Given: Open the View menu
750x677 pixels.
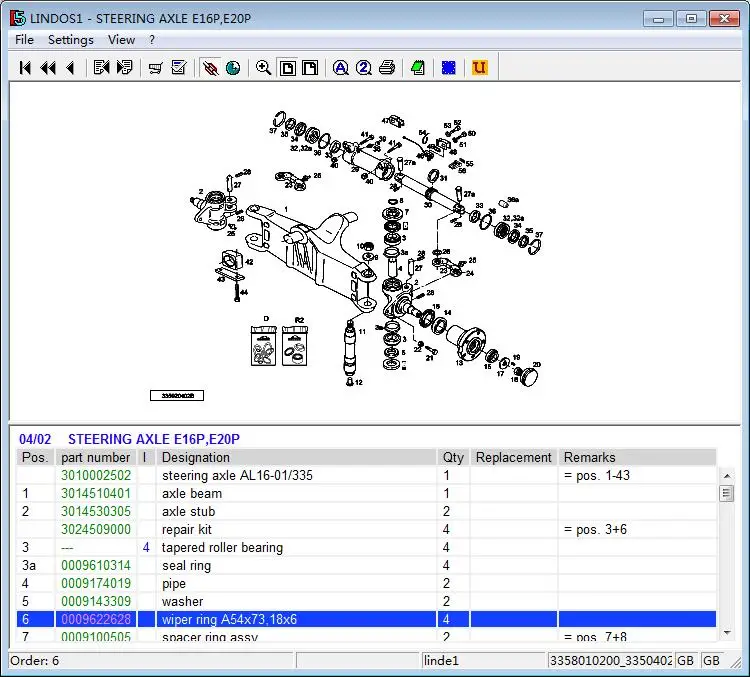Looking at the screenshot, I should (121, 40).
